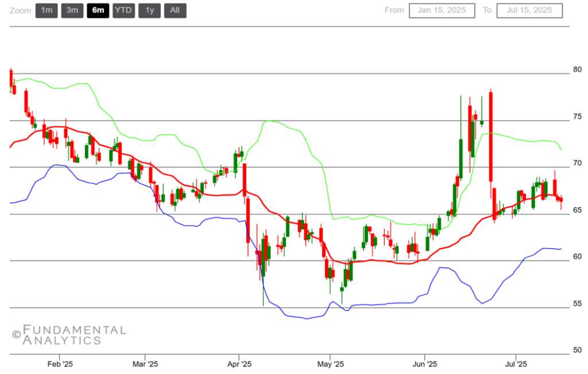
Task: Click the tall green candlestick in mid-June
Action: (461, 158)
